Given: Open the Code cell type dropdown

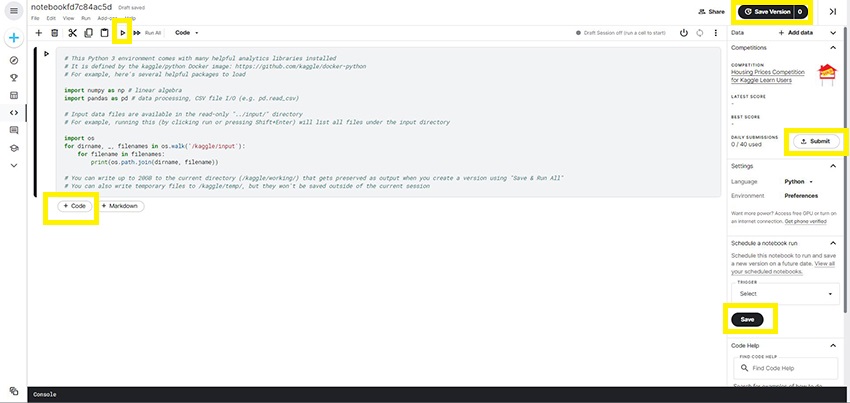Looking at the screenshot, I should 186,33.
